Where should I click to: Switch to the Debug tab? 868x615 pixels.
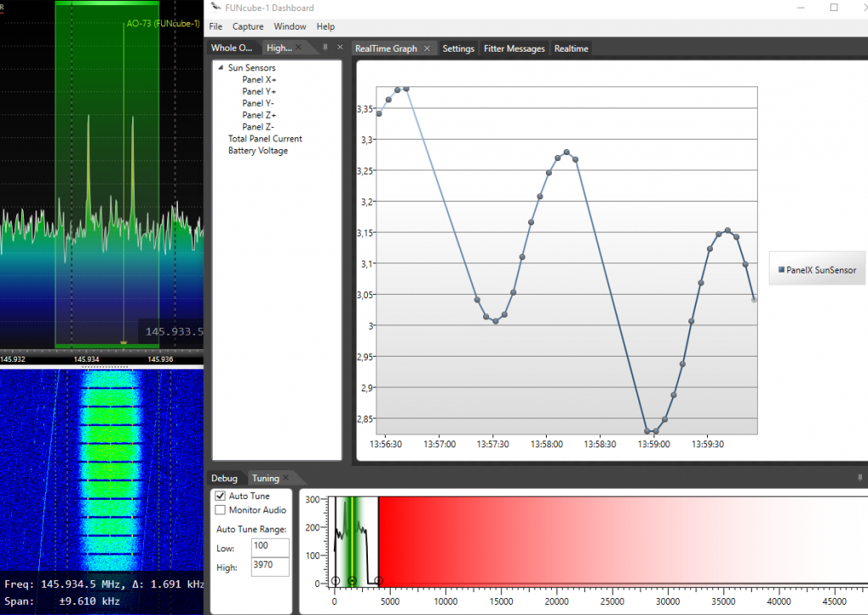coord(224,479)
